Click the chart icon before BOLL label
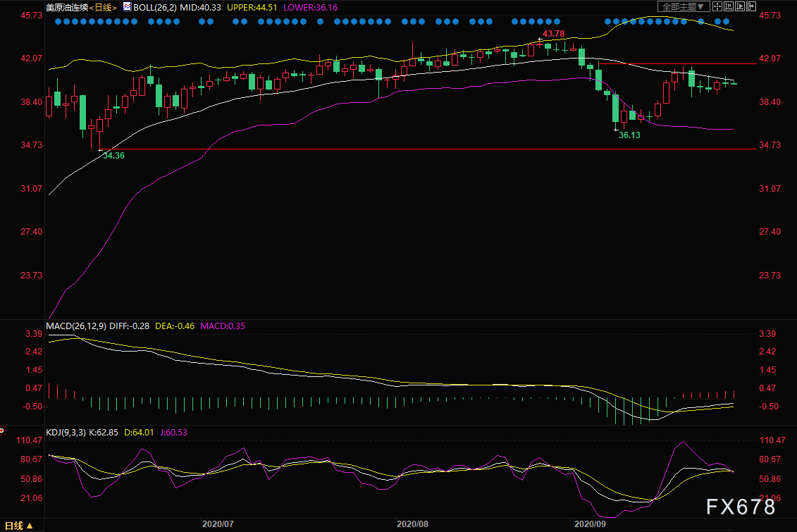Image resolution: width=797 pixels, height=532 pixels. click(x=127, y=6)
